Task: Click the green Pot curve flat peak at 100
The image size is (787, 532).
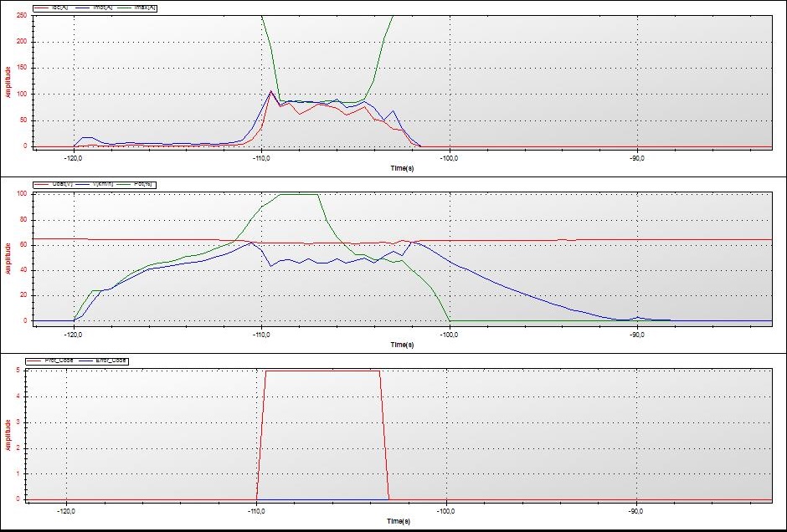Action: [x=299, y=194]
